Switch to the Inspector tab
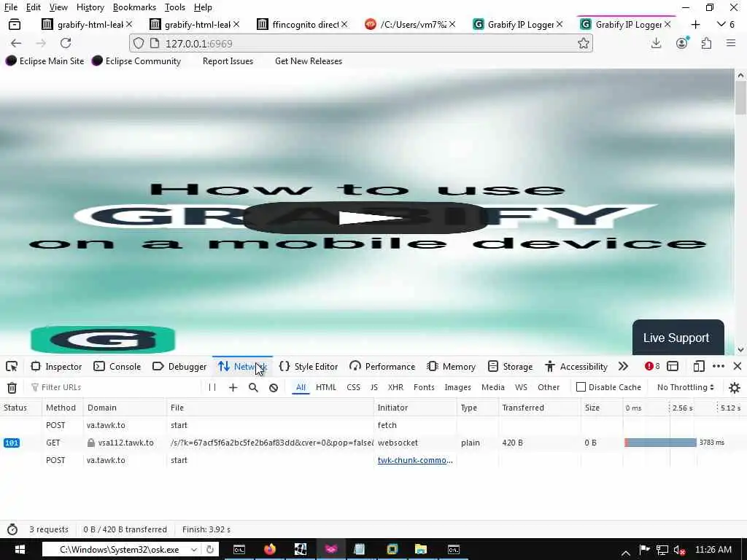Screen dimensions: 747x560 coord(57,366)
